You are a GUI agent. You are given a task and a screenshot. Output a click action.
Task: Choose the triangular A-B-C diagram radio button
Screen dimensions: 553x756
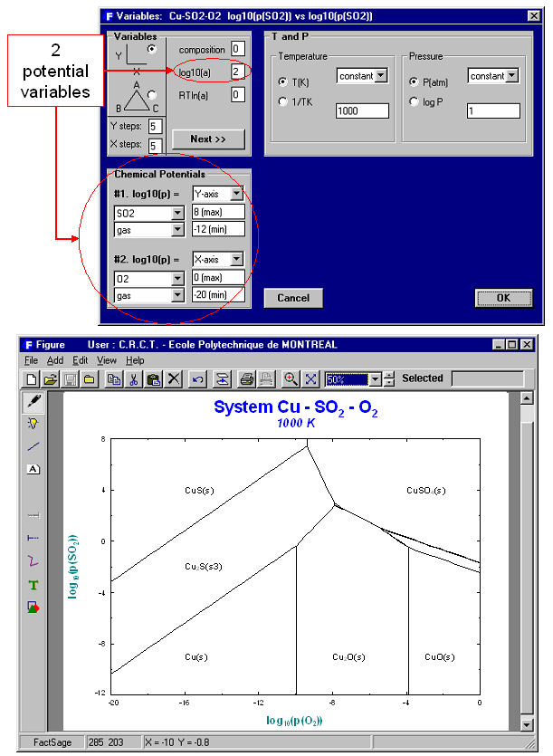(151, 93)
